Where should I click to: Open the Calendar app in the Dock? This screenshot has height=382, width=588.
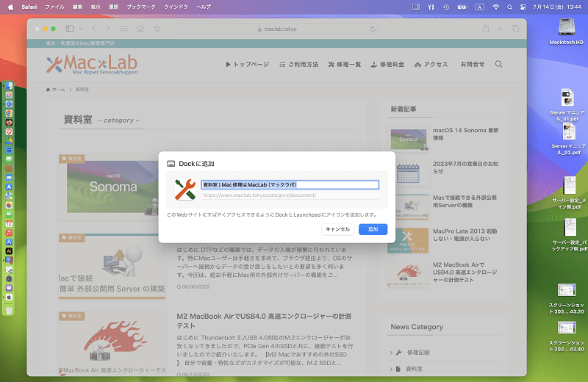[x=9, y=224]
